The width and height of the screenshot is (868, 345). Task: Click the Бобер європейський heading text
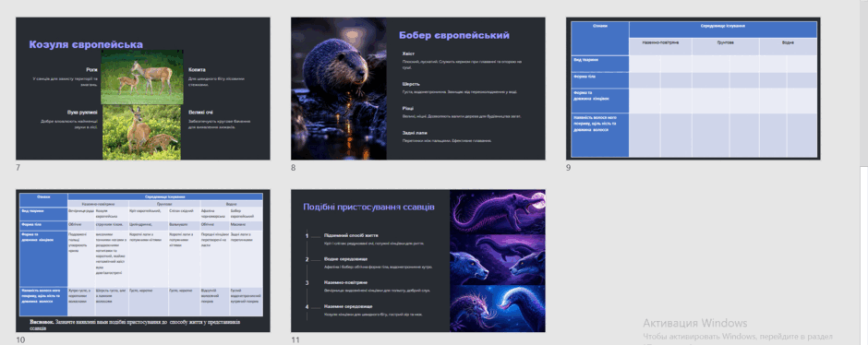coord(454,35)
